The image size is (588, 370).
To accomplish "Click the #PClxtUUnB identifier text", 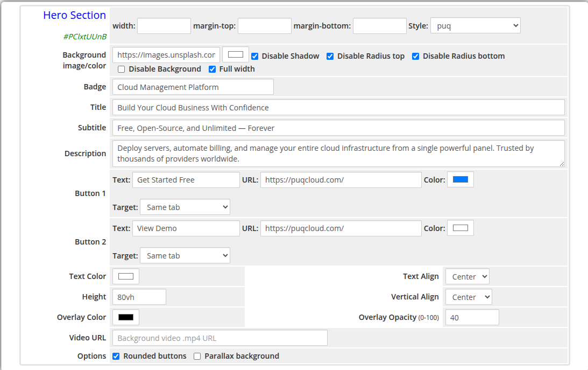I will pos(85,37).
